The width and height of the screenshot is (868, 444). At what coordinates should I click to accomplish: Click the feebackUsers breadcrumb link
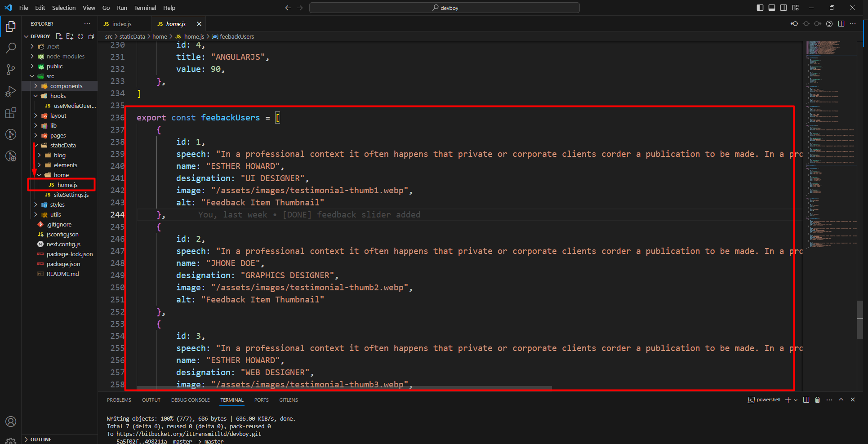click(x=236, y=36)
